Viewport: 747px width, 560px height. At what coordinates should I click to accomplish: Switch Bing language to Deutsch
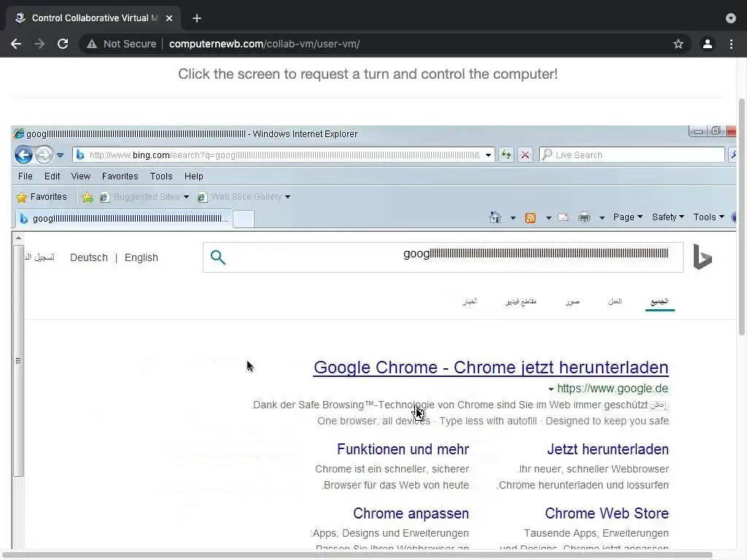(x=88, y=257)
